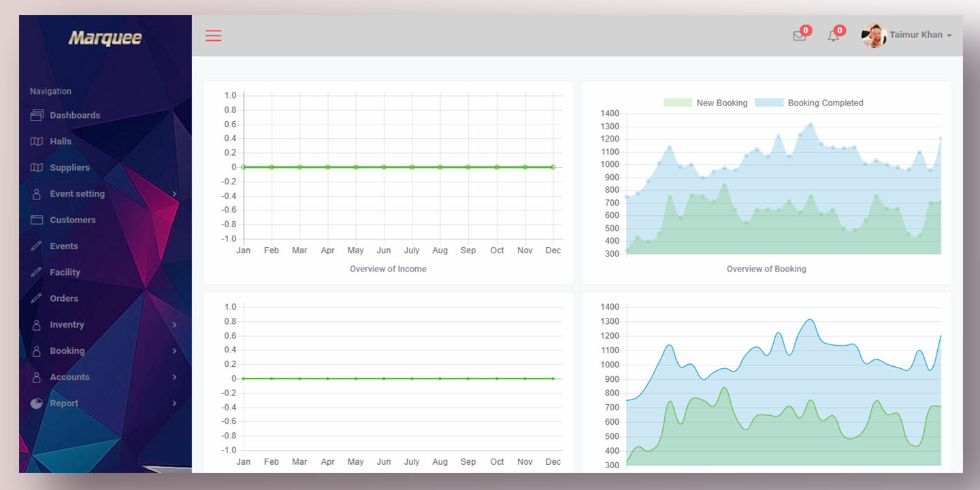Toggle the New Booking legend swatch
This screenshot has width=980, height=490.
(x=678, y=103)
